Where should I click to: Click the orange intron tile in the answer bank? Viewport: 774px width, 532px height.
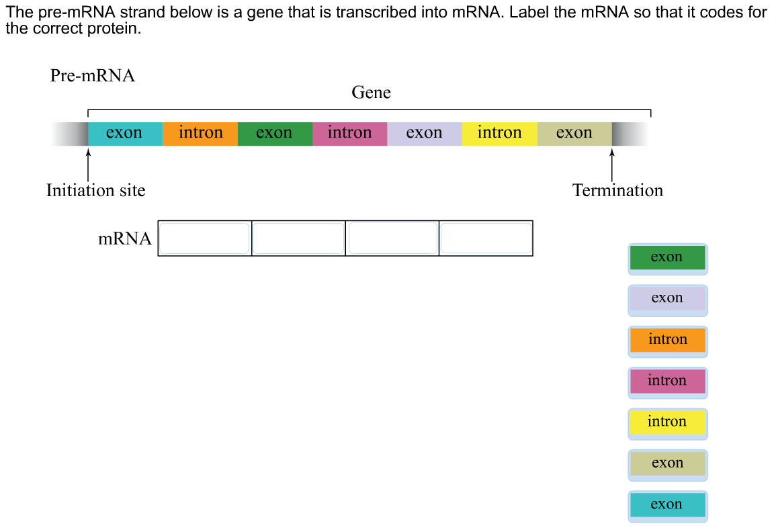(667, 341)
